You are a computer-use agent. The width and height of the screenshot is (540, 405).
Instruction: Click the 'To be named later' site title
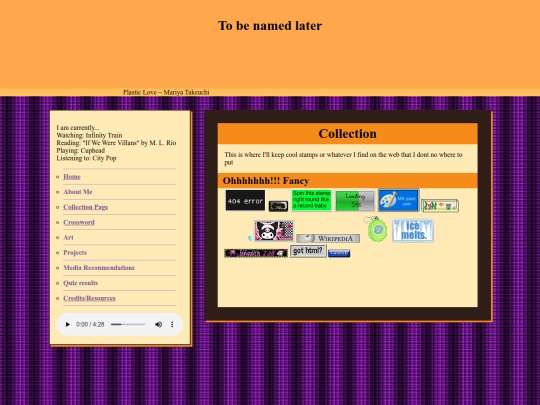pyautogui.click(x=270, y=25)
